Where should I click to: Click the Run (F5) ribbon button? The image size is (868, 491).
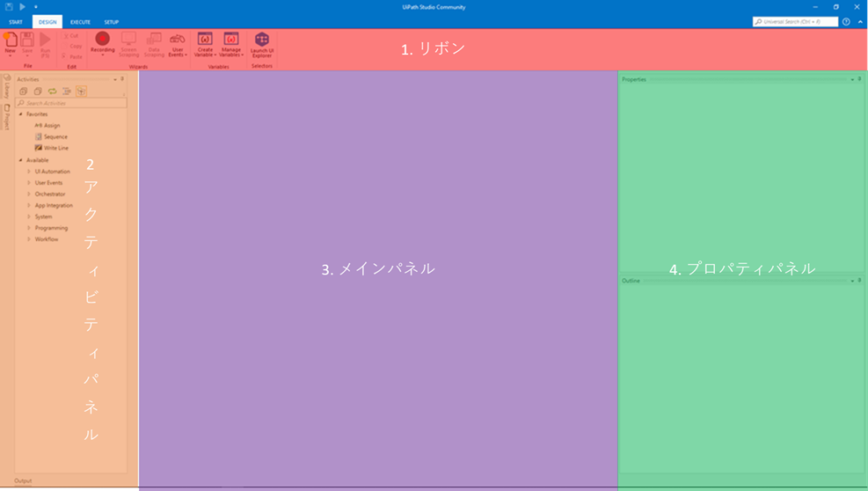[46, 44]
